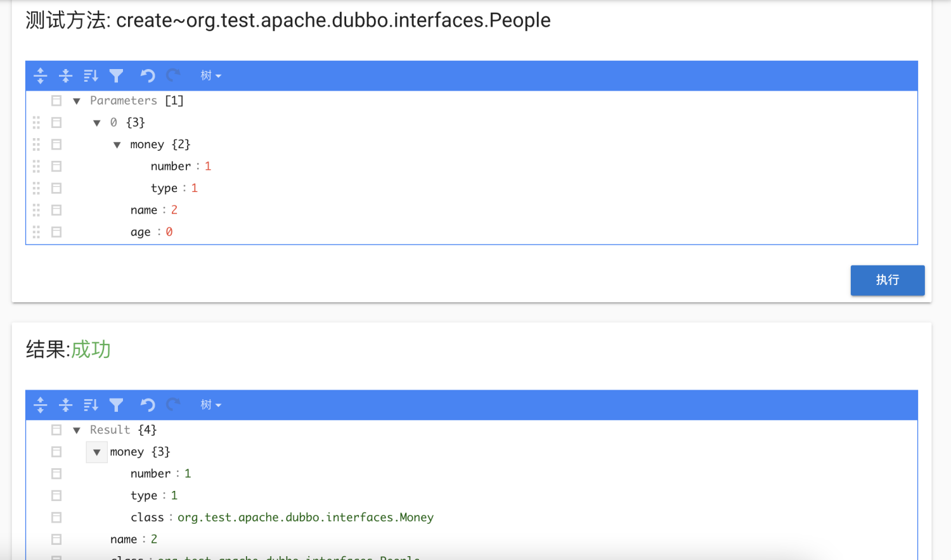Open the 树 mode dropdown in parameters editor

pyautogui.click(x=210, y=76)
